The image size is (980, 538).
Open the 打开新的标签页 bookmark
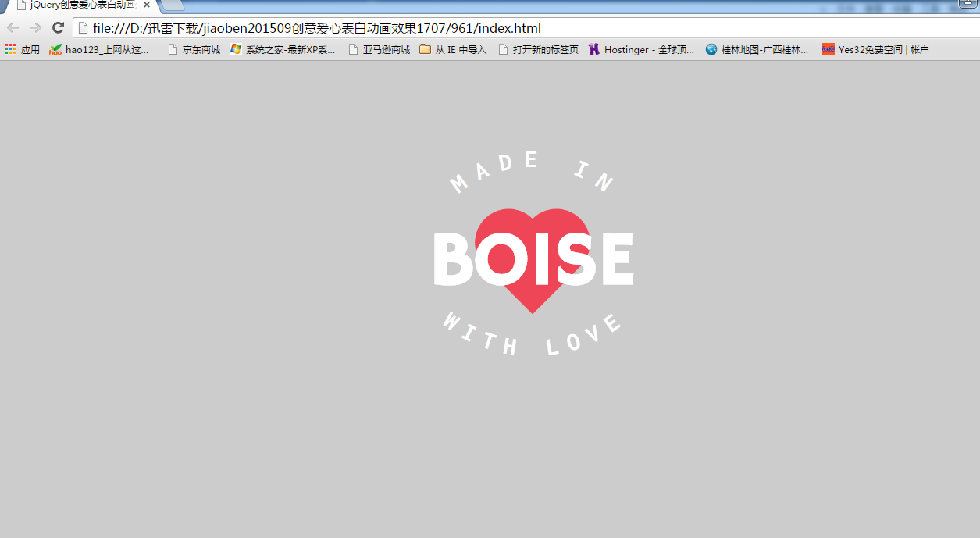tap(539, 49)
